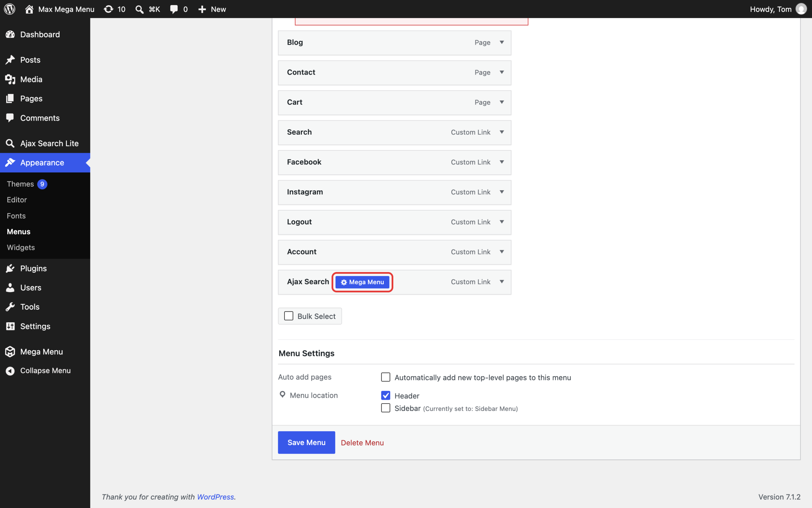Screen dimensions: 812x508
Task: Click Tom's user avatar
Action: (801, 9)
